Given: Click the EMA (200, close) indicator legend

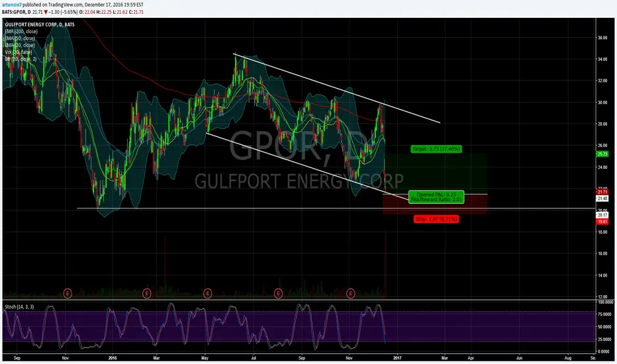Looking at the screenshot, I should coord(21,32).
